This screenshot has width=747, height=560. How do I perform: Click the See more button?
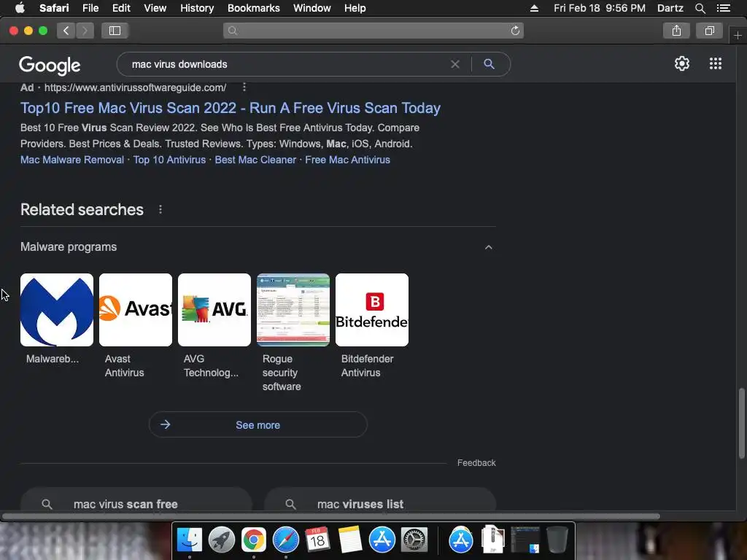point(258,425)
